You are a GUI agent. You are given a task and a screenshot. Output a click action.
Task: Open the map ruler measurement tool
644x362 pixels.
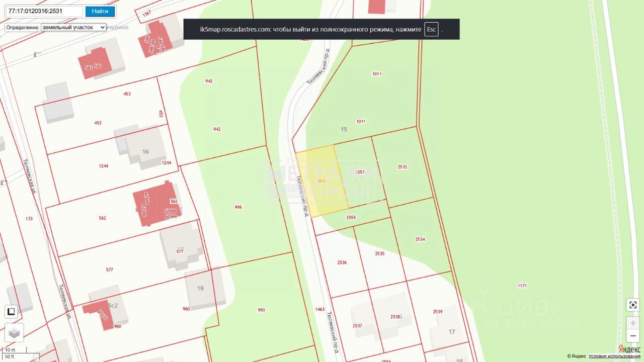pyautogui.click(x=11, y=312)
